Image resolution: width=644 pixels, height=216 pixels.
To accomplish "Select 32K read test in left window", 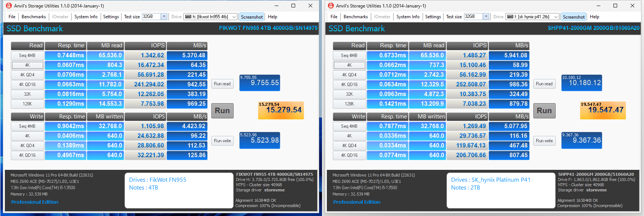I will (28, 94).
